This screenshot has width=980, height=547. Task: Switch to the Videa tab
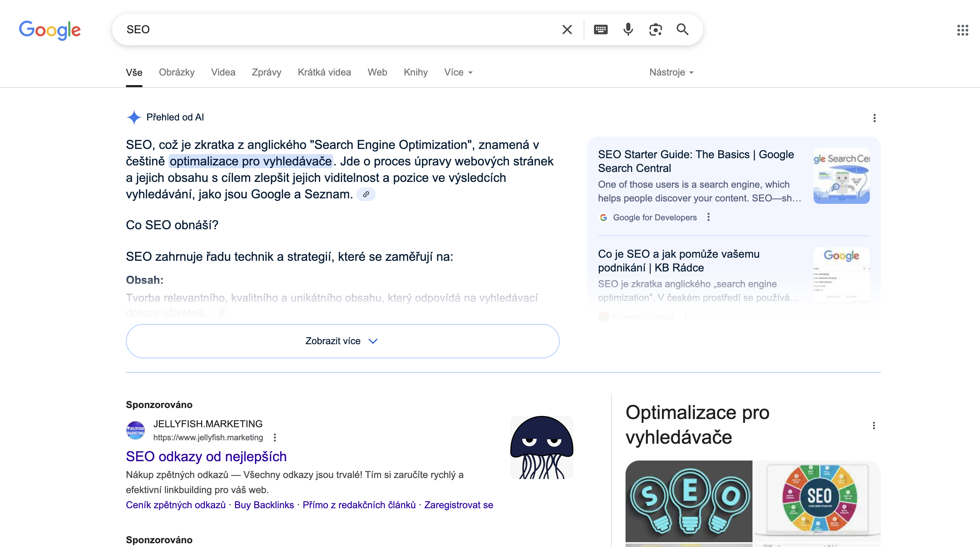pyautogui.click(x=223, y=72)
